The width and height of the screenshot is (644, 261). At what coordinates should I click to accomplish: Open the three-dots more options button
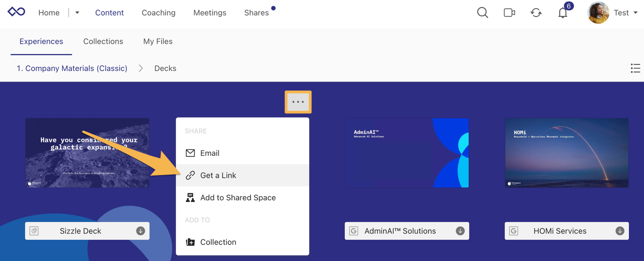coord(298,102)
